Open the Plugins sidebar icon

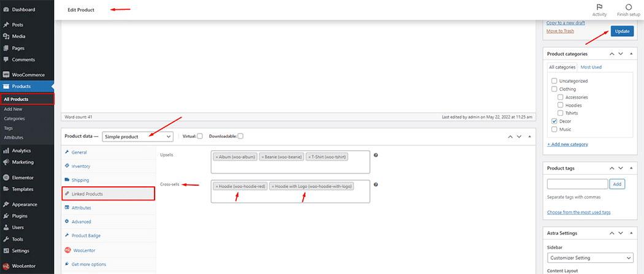[x=6, y=216]
